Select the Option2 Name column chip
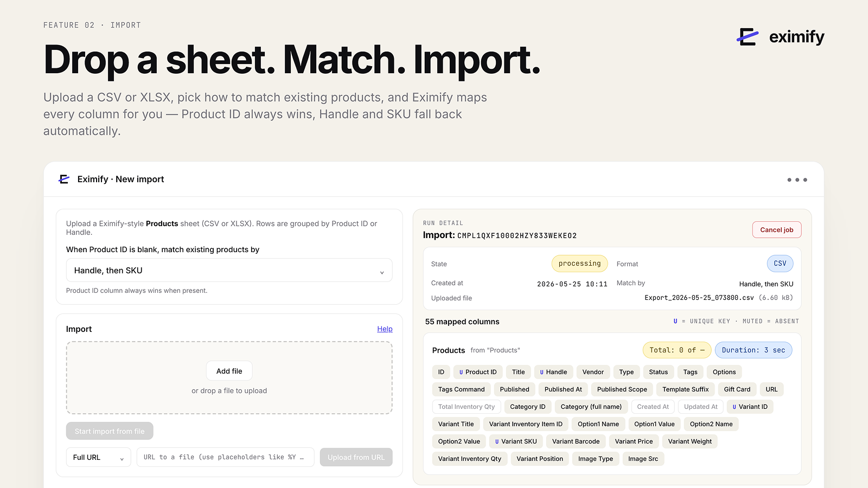 point(711,424)
